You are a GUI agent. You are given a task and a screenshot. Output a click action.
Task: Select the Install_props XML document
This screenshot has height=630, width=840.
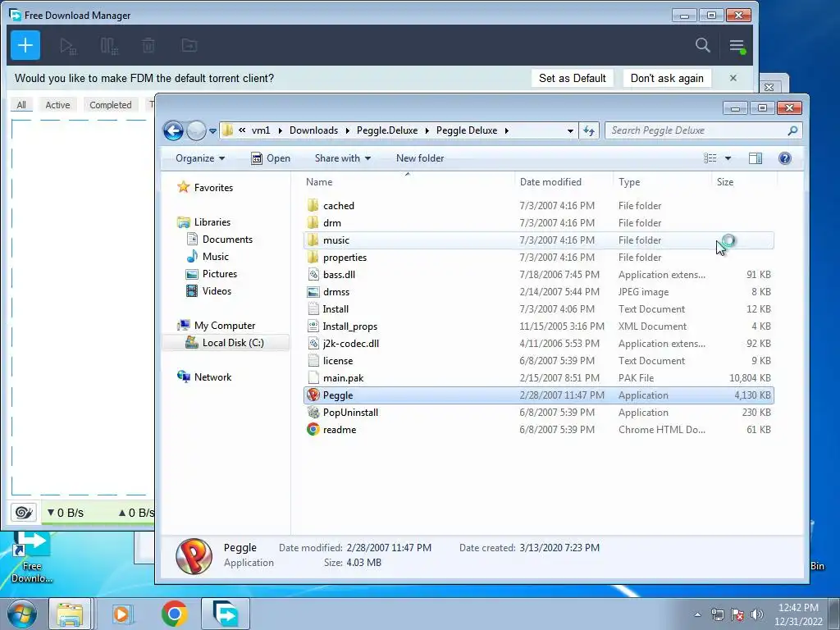538,326
